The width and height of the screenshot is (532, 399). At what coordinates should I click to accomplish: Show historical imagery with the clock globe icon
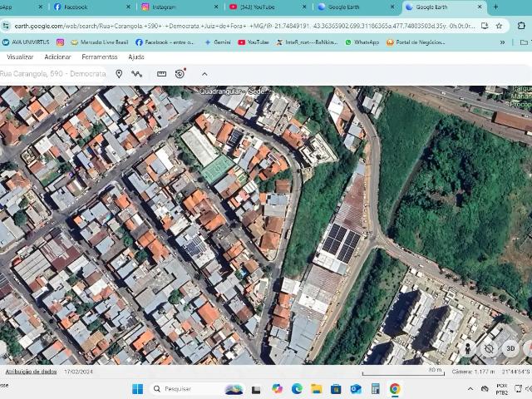click(x=180, y=73)
